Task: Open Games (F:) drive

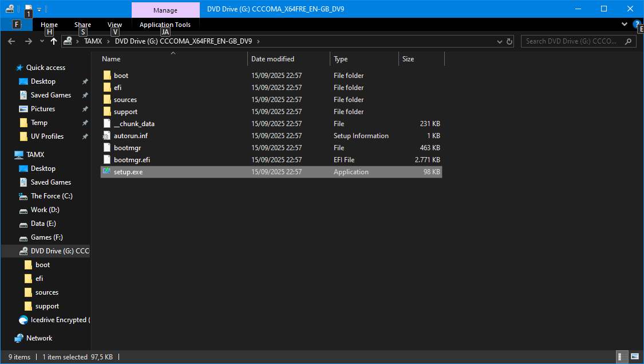Action: pos(46,237)
